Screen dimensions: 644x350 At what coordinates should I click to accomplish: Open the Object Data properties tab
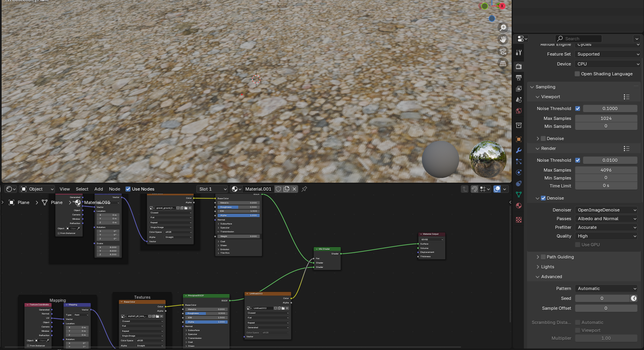click(x=519, y=195)
